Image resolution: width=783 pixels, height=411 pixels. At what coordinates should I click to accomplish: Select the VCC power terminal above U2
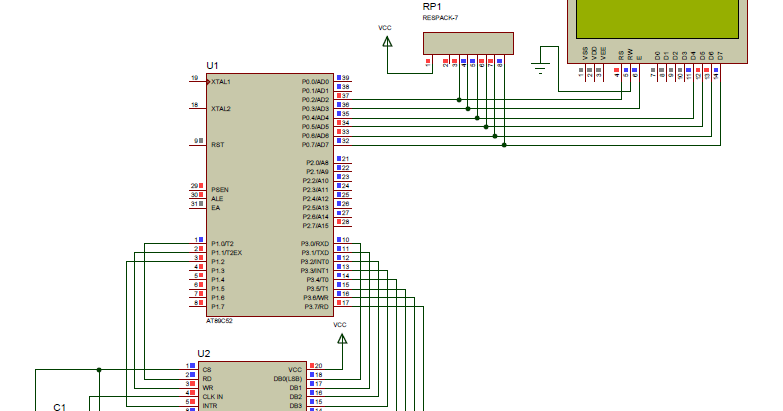click(342, 339)
